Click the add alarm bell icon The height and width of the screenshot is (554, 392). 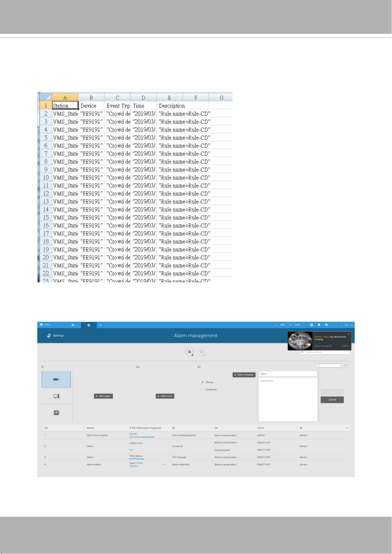click(x=189, y=352)
